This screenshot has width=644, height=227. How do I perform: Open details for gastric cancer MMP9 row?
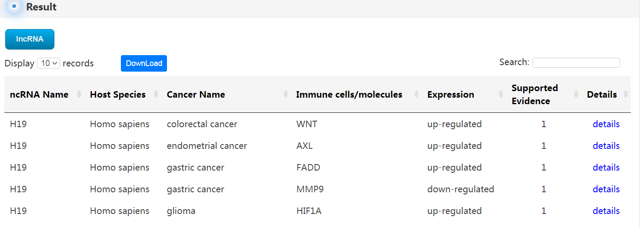[606, 189]
